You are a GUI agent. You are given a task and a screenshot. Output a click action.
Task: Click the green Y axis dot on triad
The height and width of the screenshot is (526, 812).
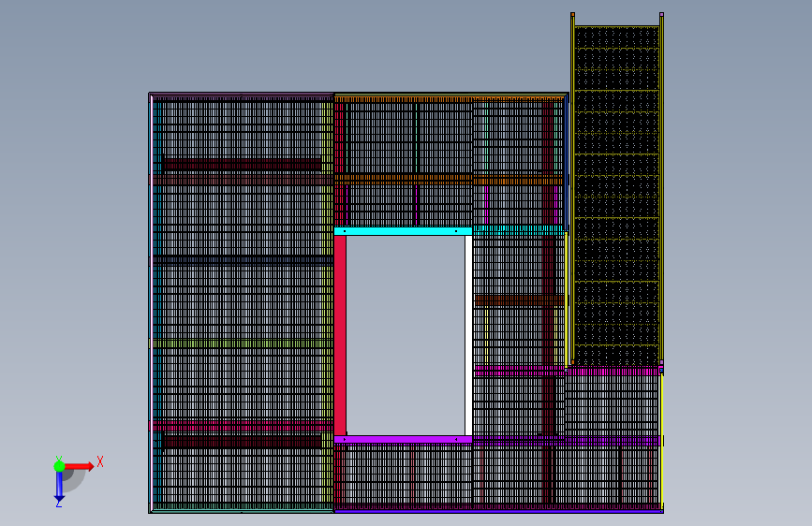pyautogui.click(x=59, y=466)
